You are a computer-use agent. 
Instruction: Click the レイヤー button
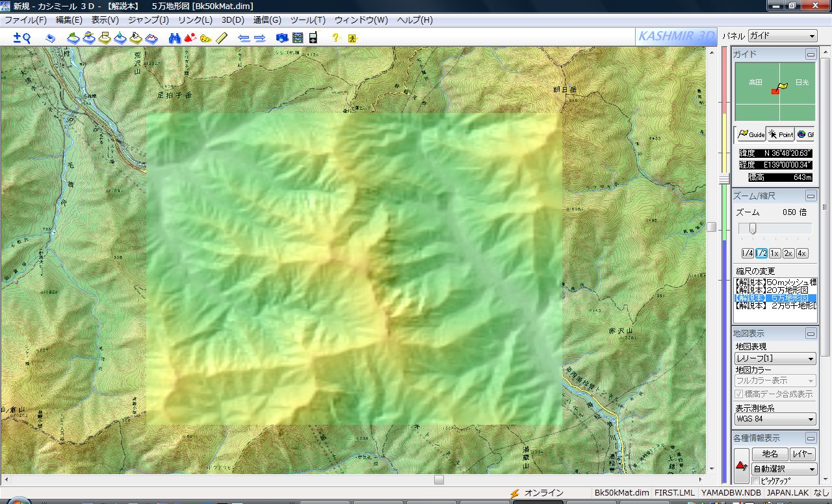pos(803,454)
